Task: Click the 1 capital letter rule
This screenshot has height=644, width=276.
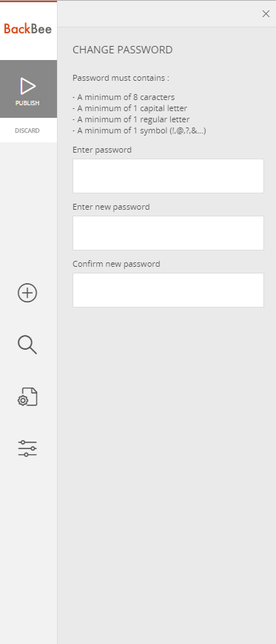Action: [130, 108]
